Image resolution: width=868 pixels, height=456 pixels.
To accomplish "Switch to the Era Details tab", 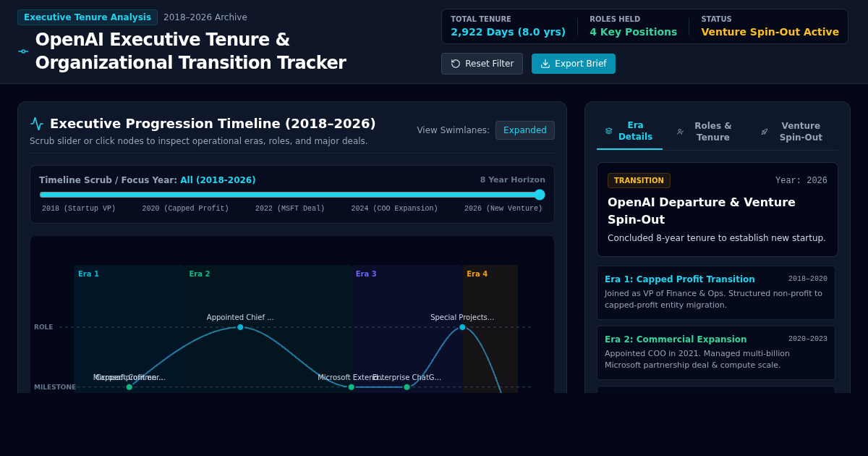I will tap(629, 131).
